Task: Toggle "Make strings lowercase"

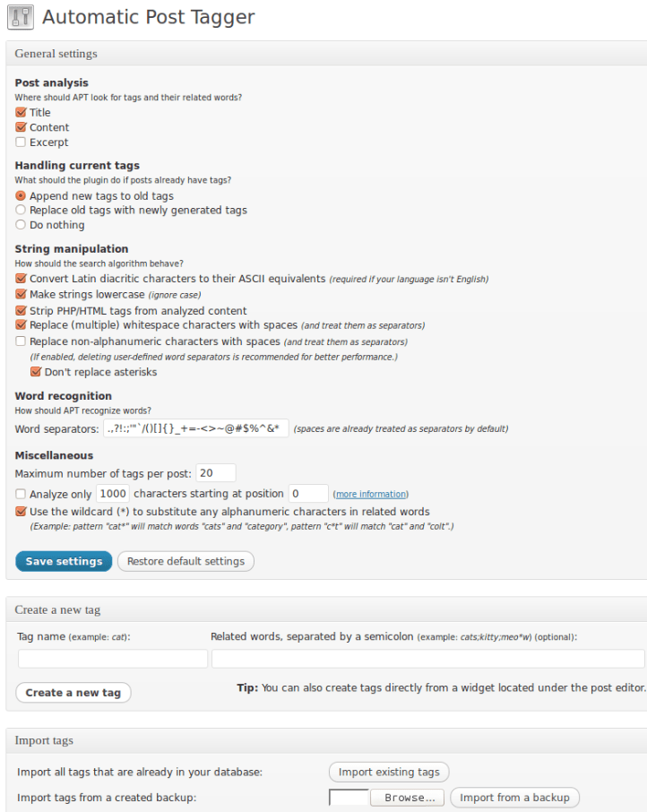Action: click(x=20, y=294)
